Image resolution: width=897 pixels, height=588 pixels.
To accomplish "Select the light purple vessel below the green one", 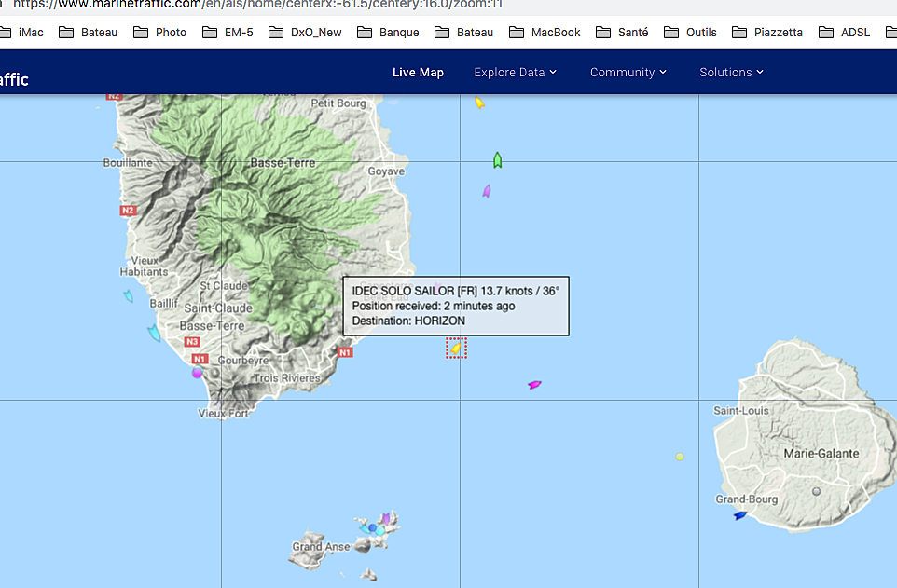I will tap(486, 191).
